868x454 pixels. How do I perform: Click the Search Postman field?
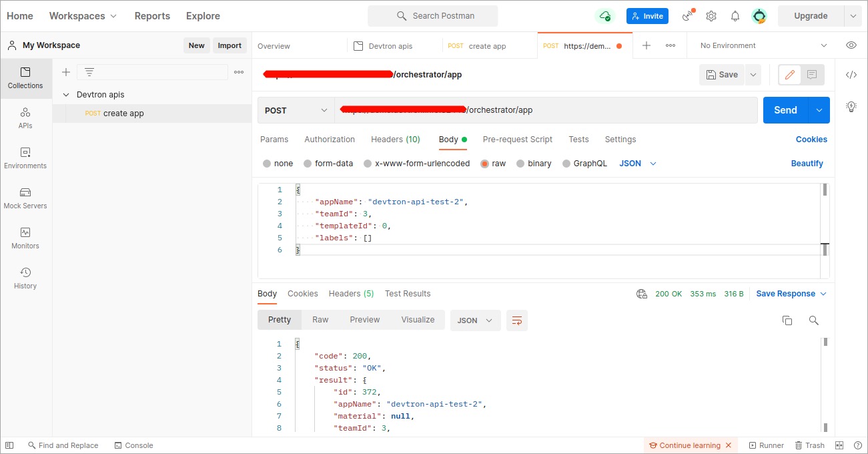432,16
